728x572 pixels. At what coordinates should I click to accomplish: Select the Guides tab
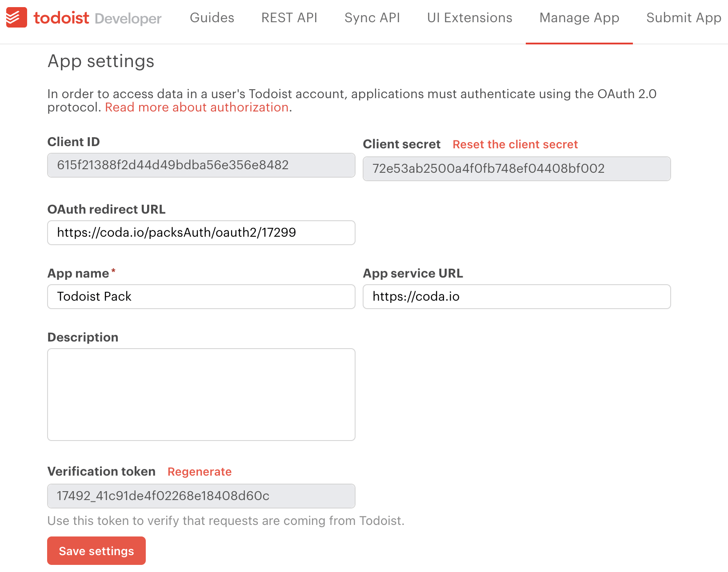tap(212, 18)
